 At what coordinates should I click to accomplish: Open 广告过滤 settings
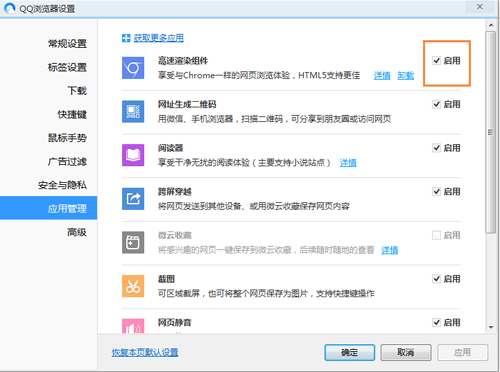pyautogui.click(x=67, y=162)
